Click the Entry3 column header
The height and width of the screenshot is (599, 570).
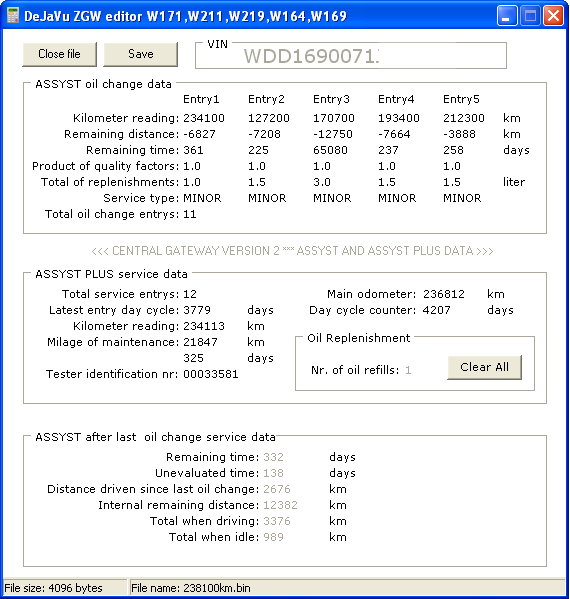pos(331,99)
